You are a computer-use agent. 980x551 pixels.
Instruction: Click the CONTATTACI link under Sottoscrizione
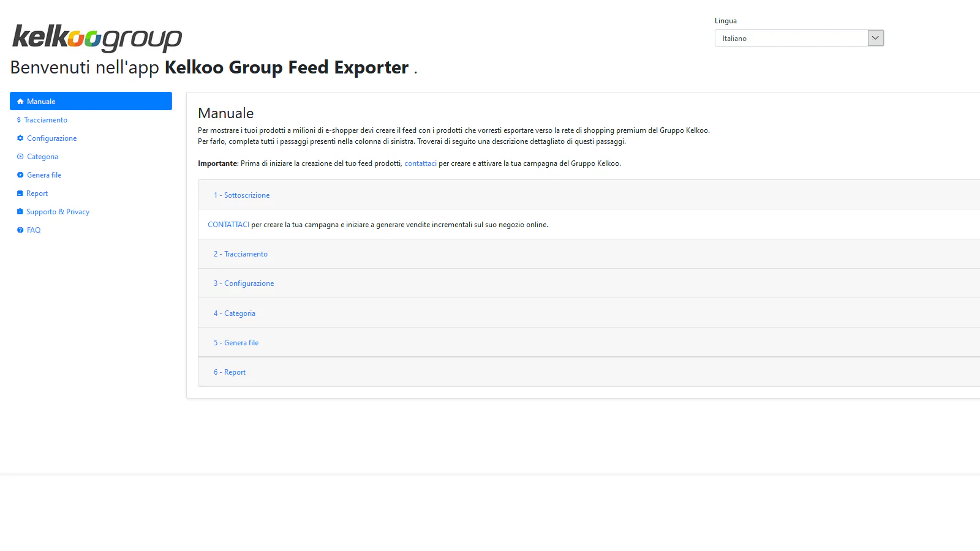228,225
